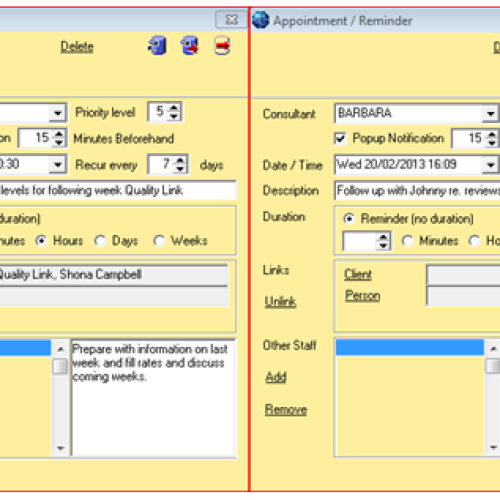The image size is (500, 500).
Task: Click the up arrow of left window list scrollbar
Action: [60, 349]
